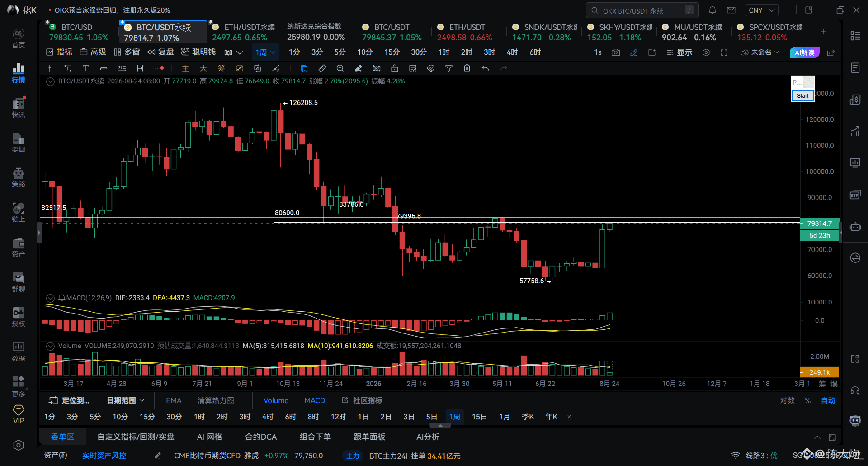Click the edit pencil next to 实时资产风控

(x=158, y=456)
